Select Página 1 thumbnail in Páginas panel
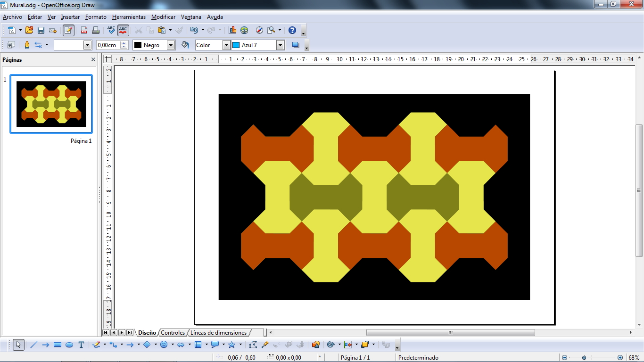Screen dimensions: 644x362 click(51, 104)
